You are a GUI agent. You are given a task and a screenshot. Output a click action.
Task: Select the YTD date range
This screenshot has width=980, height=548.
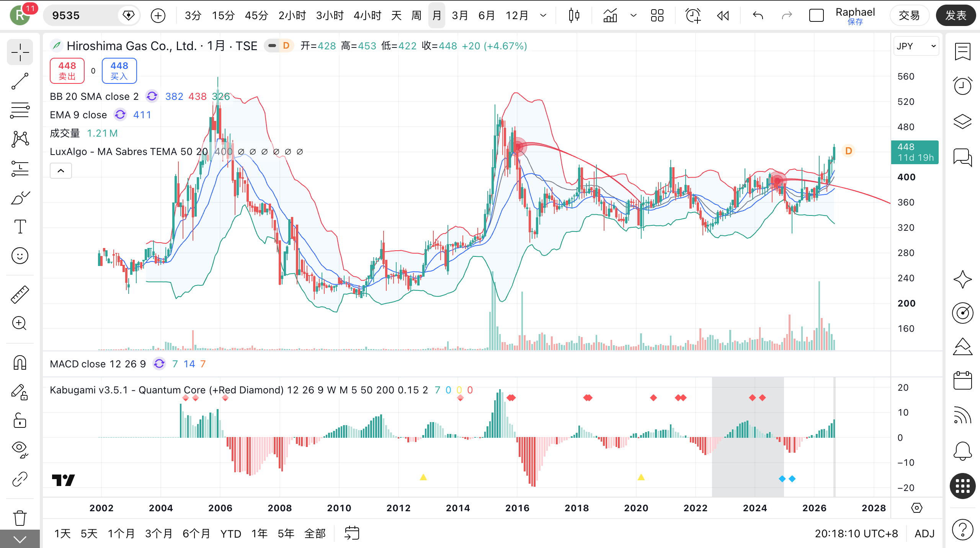pyautogui.click(x=230, y=533)
